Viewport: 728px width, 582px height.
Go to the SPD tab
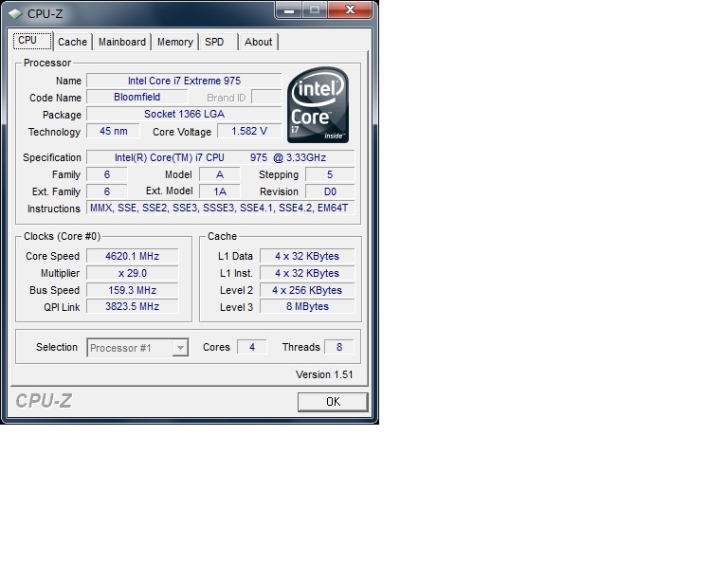pos(214,42)
